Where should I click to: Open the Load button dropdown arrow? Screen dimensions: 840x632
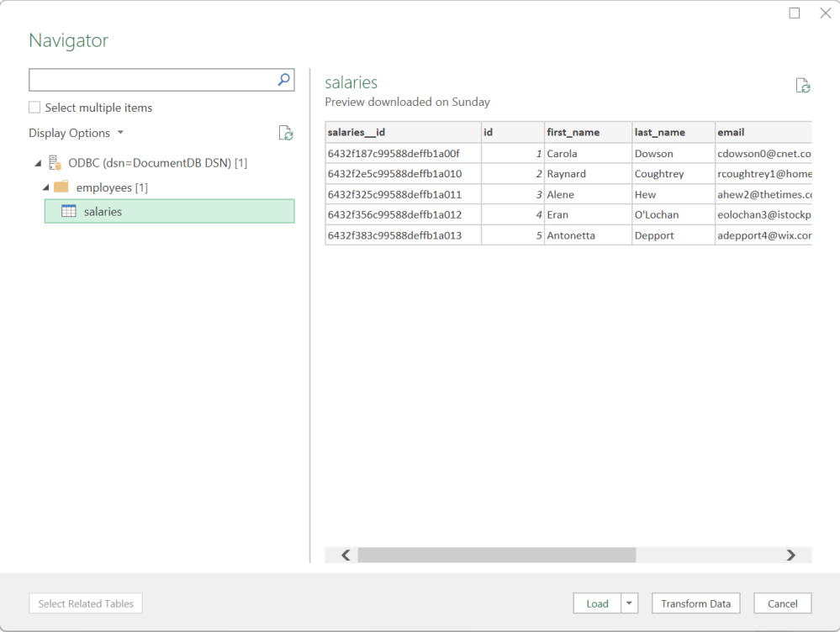(630, 603)
